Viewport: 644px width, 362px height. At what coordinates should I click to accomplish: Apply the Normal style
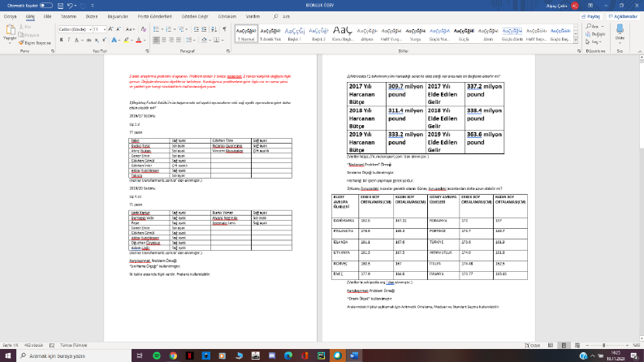(x=246, y=33)
